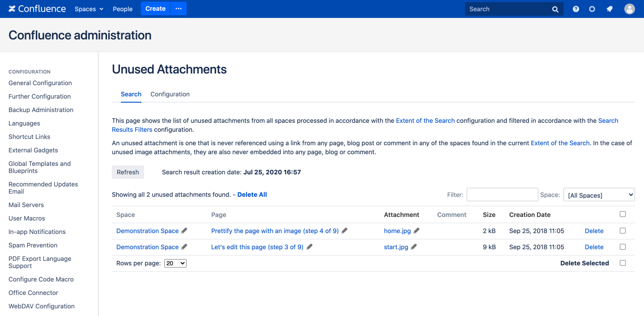Follow Extent of the Search link in second paragraph

560,143
